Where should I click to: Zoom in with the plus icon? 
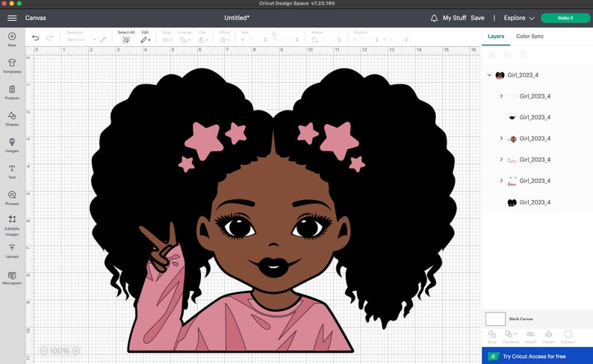tap(76, 351)
